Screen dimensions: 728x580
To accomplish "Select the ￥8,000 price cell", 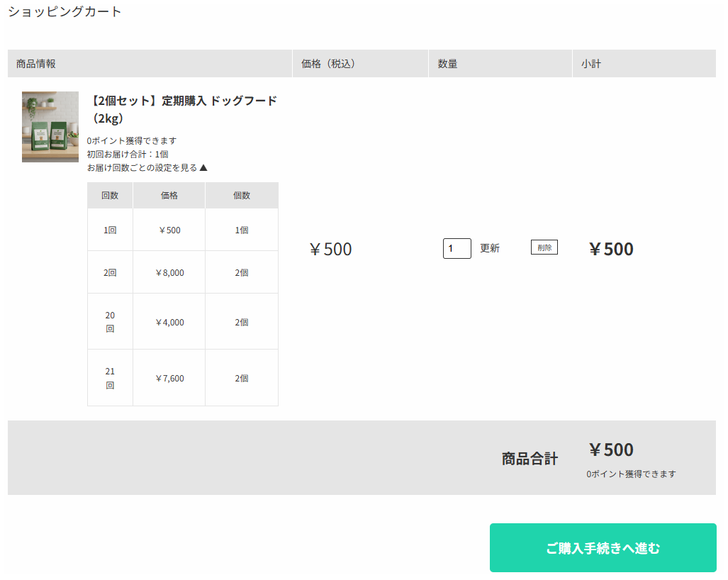I will [x=169, y=272].
